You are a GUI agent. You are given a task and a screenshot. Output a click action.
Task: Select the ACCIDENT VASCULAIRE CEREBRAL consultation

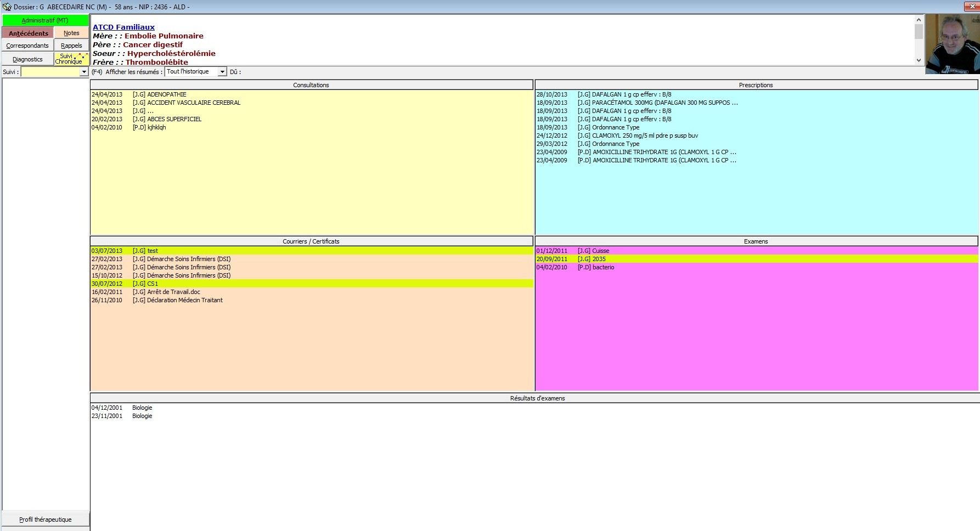(193, 103)
